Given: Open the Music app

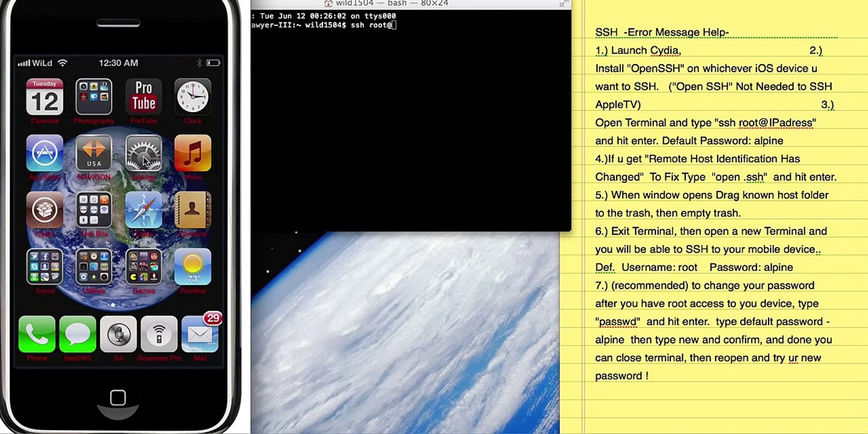Looking at the screenshot, I should point(193,153).
